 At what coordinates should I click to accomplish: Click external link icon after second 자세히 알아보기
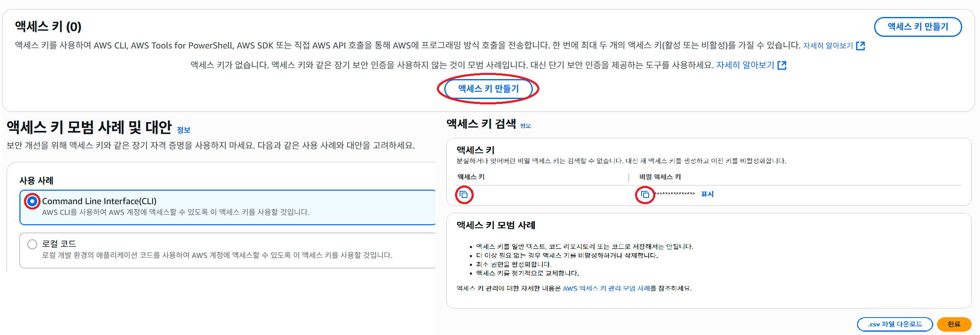tap(782, 65)
